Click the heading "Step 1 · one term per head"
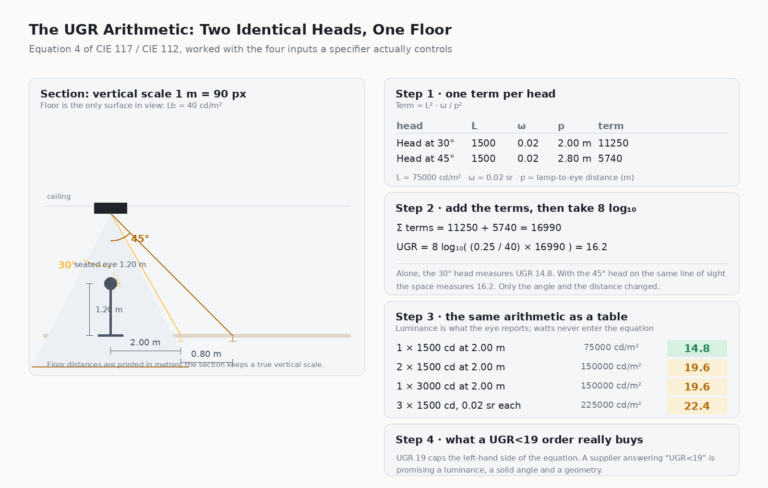Viewport: 768px width, 488px height. coord(475,94)
